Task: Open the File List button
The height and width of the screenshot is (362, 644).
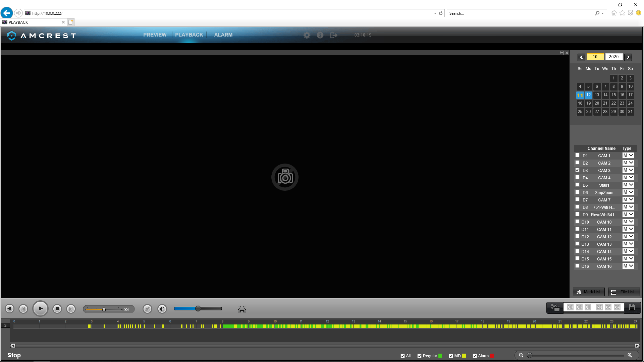Action: pos(624,292)
